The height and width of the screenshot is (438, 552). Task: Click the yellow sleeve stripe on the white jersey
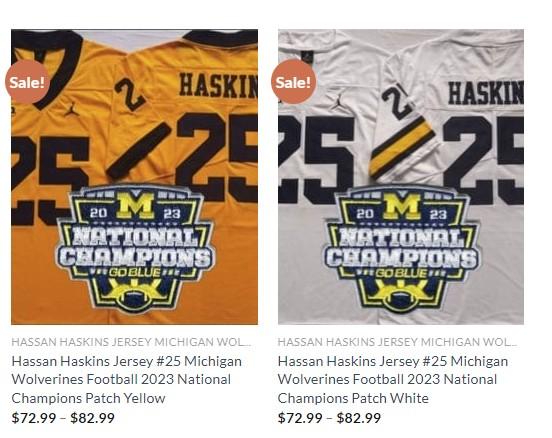point(401,148)
